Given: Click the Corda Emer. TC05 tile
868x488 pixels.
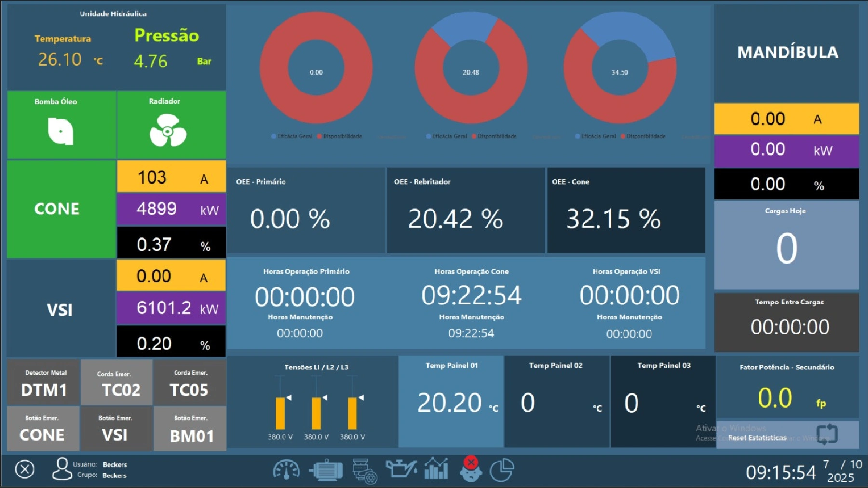Looking at the screenshot, I should 190,382.
